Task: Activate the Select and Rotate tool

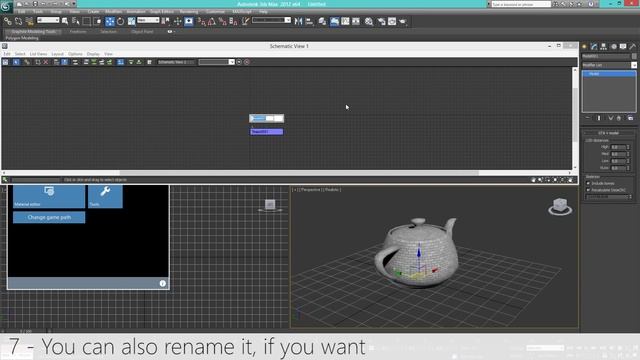Action: click(x=120, y=21)
